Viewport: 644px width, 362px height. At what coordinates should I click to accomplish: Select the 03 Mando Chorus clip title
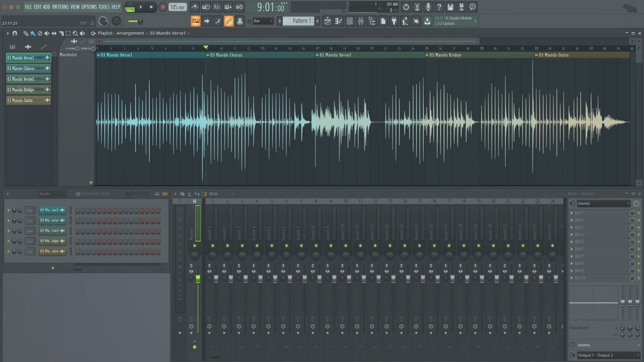tap(226, 55)
